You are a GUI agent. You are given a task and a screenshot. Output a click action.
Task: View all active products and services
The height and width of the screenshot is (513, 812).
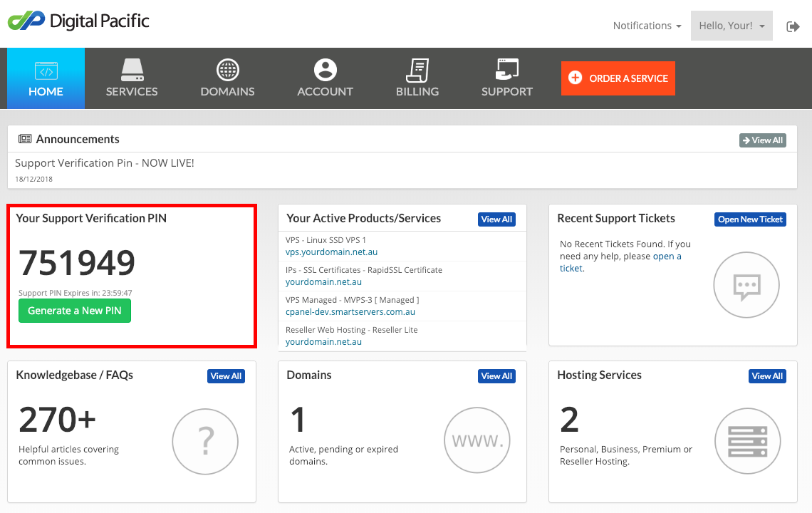[x=496, y=219]
